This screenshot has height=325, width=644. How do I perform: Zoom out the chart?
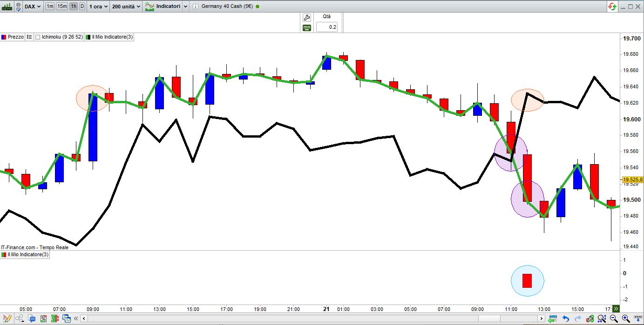[x=614, y=318]
